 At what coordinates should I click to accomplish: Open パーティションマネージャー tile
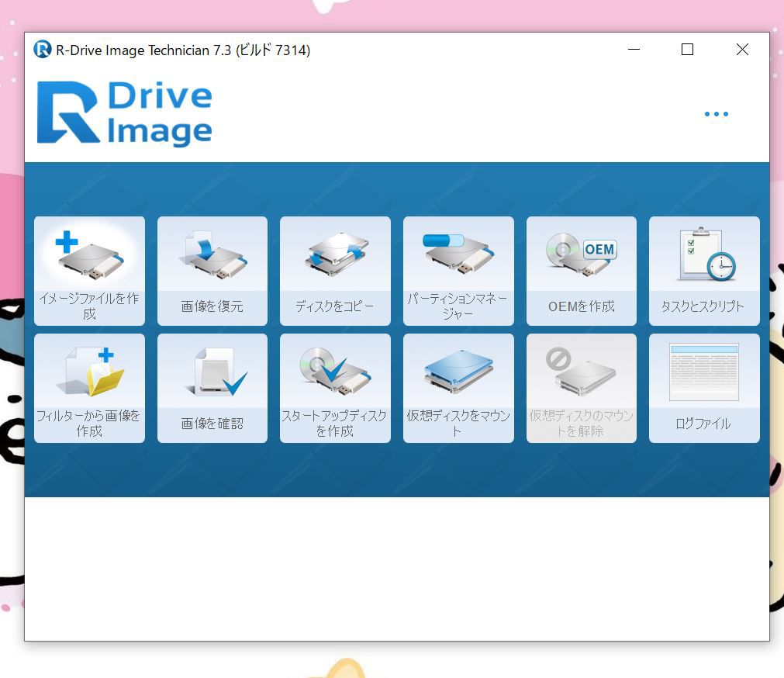458,271
